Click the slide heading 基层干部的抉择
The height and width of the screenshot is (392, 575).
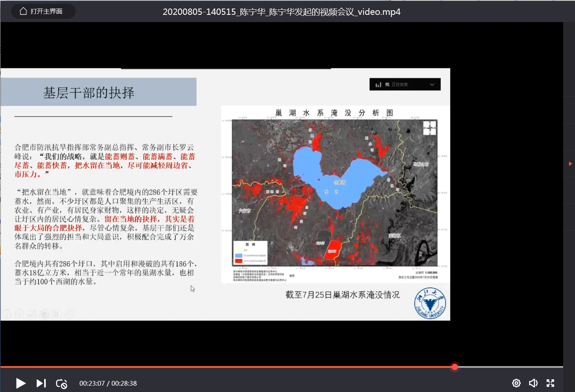tap(89, 93)
